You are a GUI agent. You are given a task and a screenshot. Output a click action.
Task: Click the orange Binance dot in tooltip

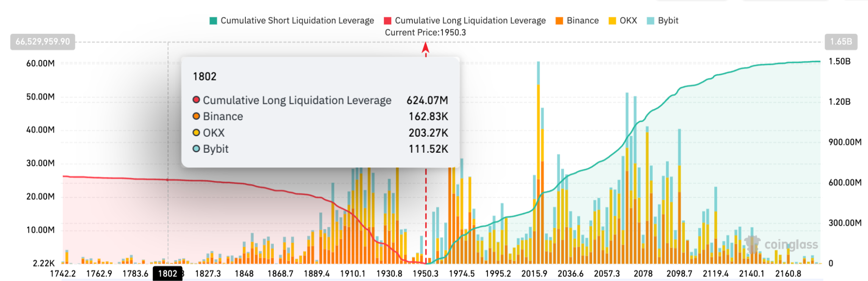196,116
